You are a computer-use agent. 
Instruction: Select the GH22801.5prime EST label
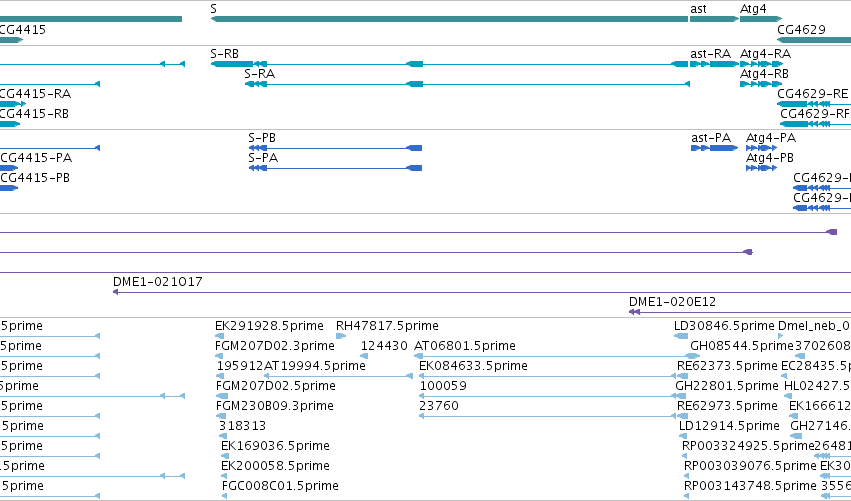(x=727, y=386)
